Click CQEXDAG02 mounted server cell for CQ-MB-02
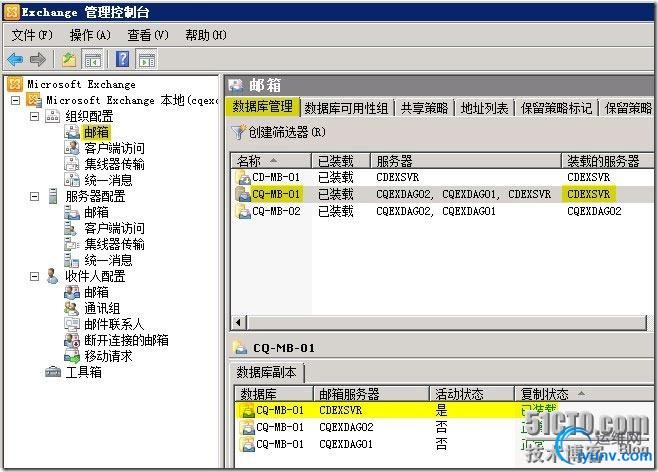This screenshot has width=658, height=472. tap(594, 211)
